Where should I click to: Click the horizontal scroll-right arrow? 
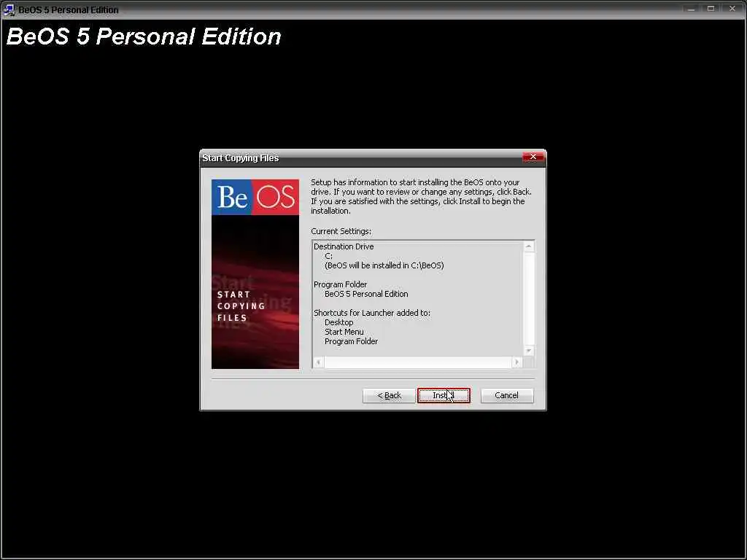pos(517,362)
